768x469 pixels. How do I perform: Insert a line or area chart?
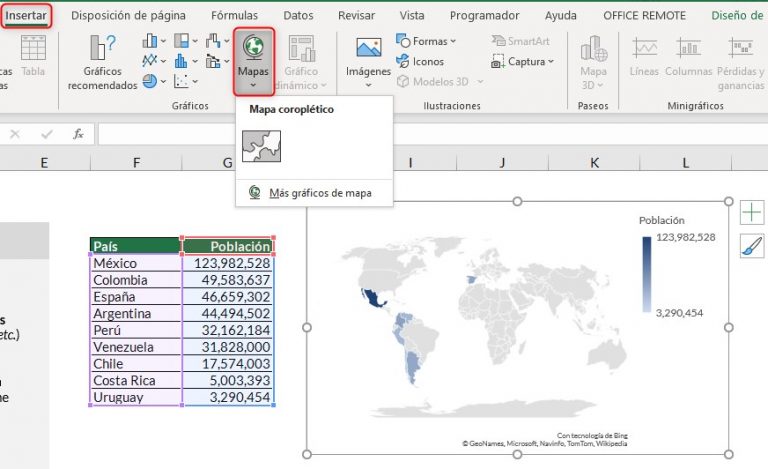pyautogui.click(x=154, y=61)
